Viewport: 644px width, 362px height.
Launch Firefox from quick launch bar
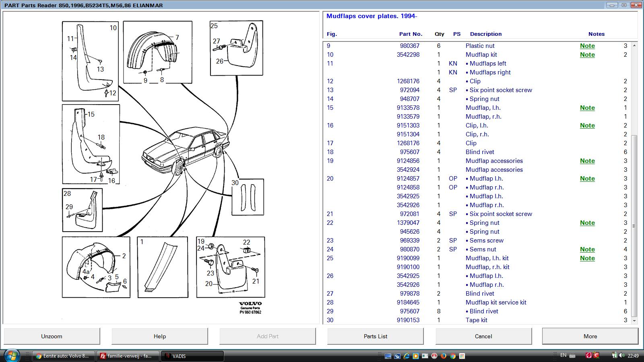pos(444,356)
